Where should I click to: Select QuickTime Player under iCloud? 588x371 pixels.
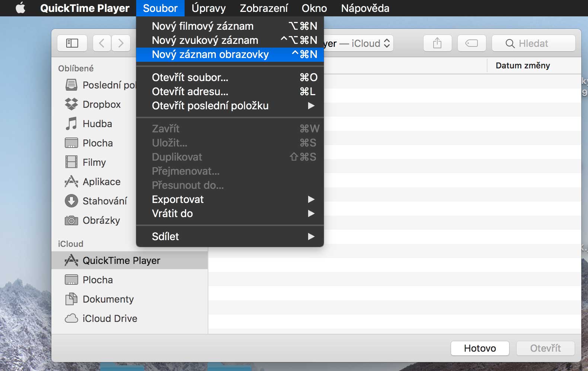[x=130, y=261]
